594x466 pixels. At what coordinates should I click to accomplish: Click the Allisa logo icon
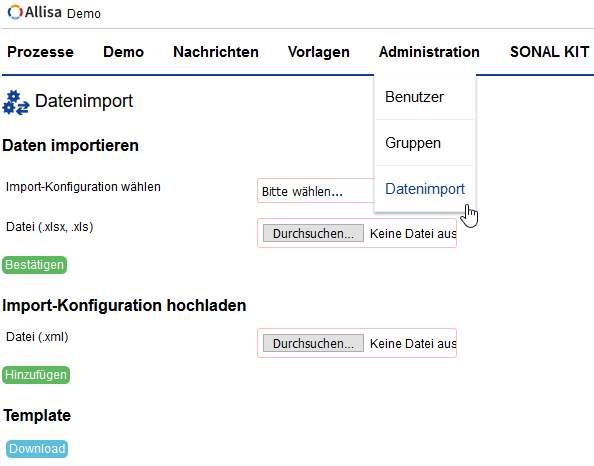pos(15,12)
